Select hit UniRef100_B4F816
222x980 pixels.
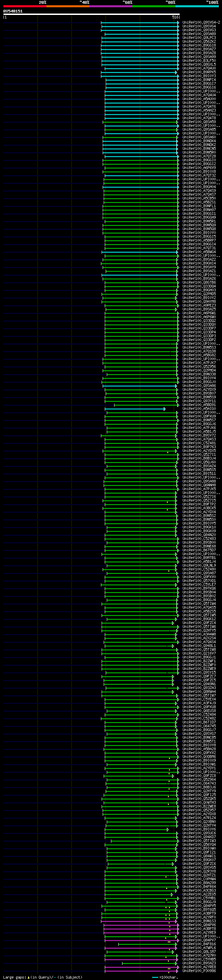tap(199, 944)
